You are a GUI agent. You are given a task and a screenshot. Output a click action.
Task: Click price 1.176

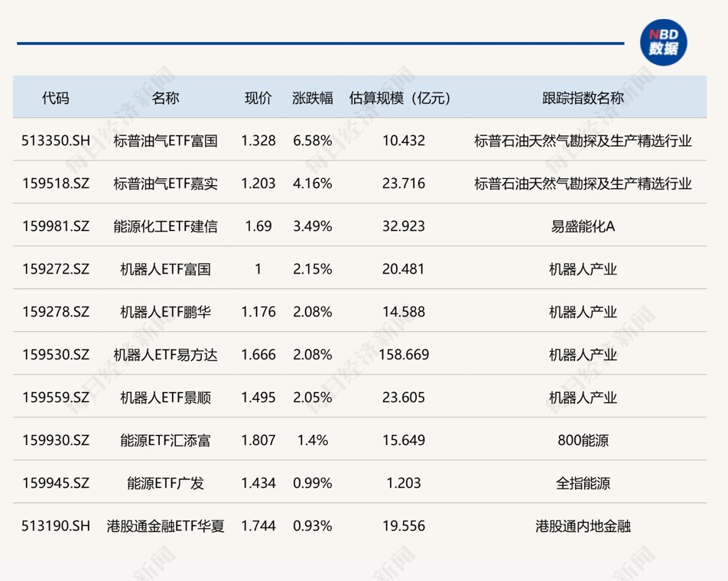pos(258,311)
